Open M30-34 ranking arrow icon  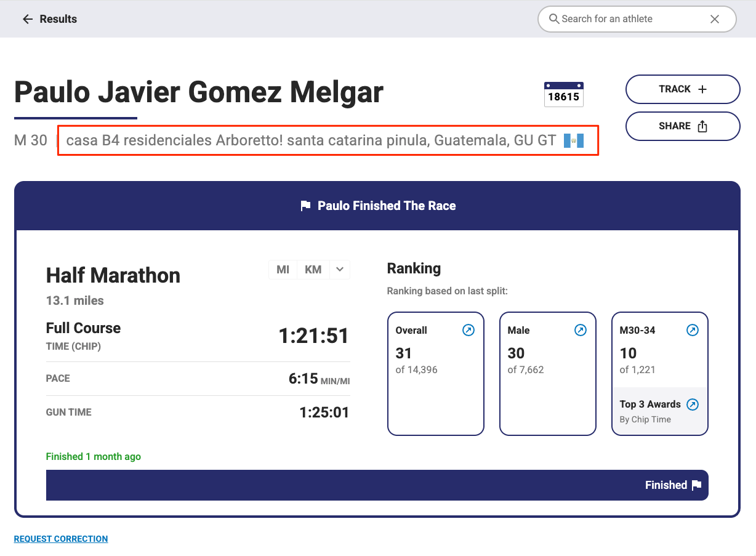click(x=693, y=331)
